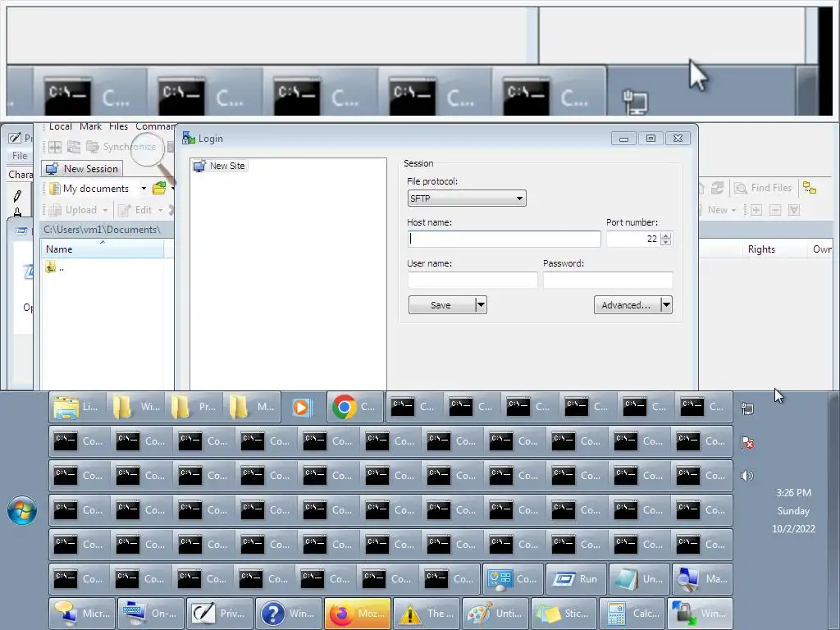The width and height of the screenshot is (840, 630).
Task: Switch to Google Chrome taskbar button
Action: pos(354,408)
